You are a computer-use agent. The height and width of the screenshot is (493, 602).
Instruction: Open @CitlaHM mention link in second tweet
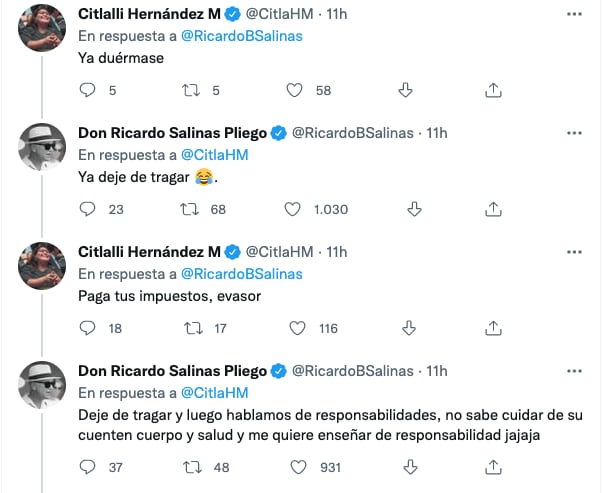point(214,155)
